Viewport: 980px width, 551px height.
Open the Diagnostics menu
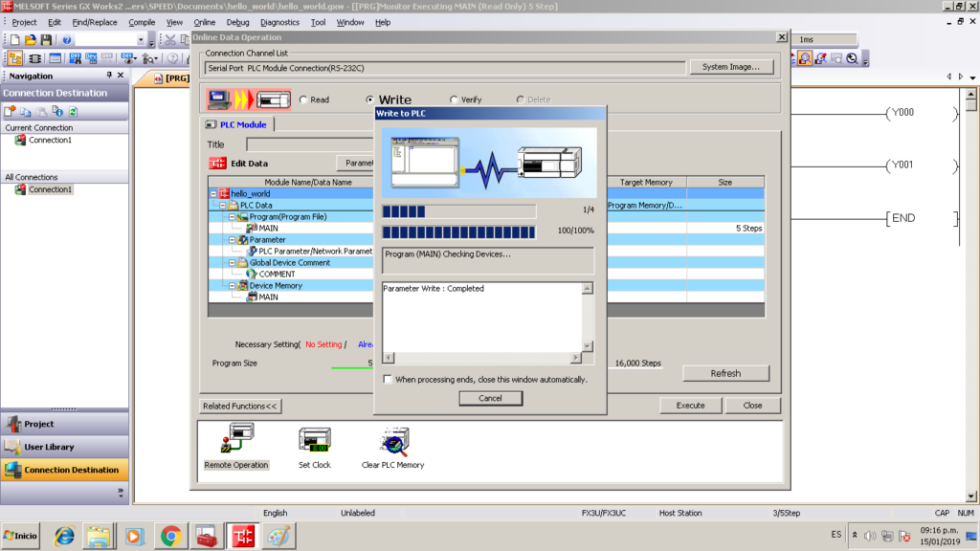click(x=279, y=23)
